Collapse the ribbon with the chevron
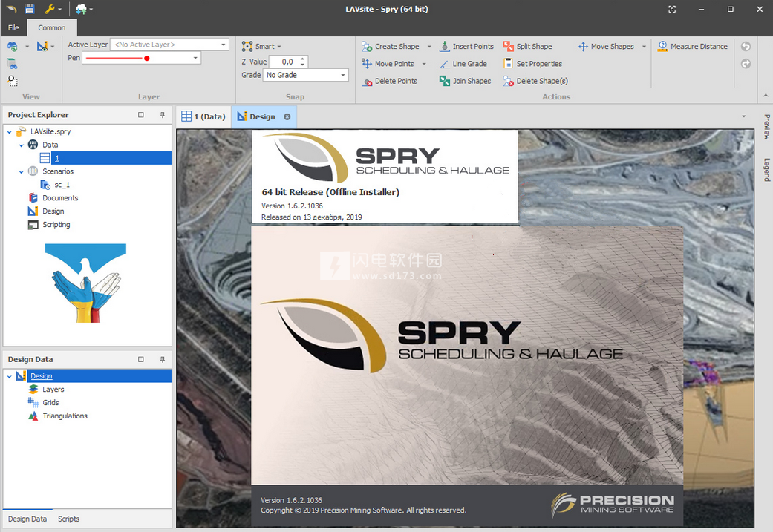Viewport: 773px width, 532px height. tap(766, 96)
